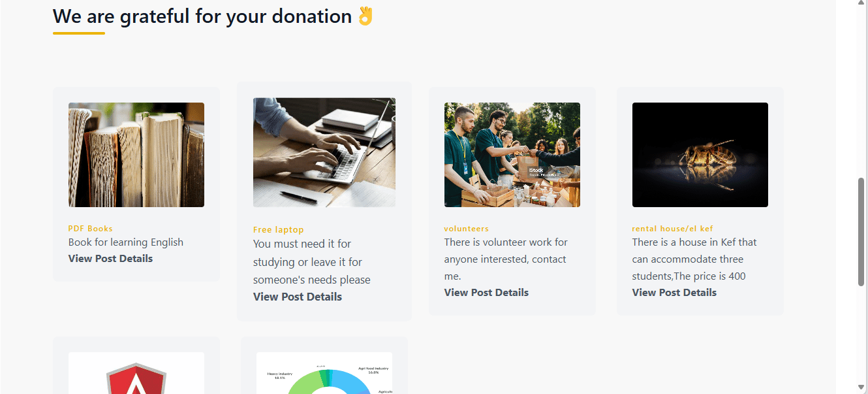Click the OK hand emoji in heading
This screenshot has width=868, height=394.
365,16
